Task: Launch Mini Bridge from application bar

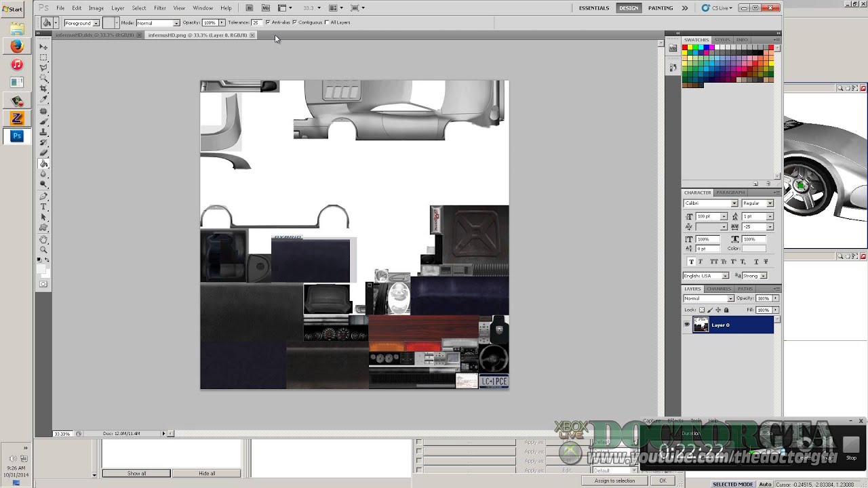Action: (265, 8)
